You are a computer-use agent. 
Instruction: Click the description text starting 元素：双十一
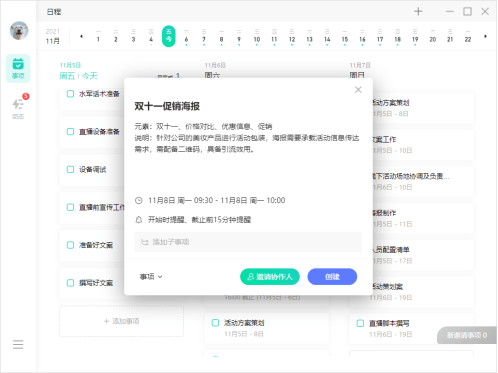247,138
